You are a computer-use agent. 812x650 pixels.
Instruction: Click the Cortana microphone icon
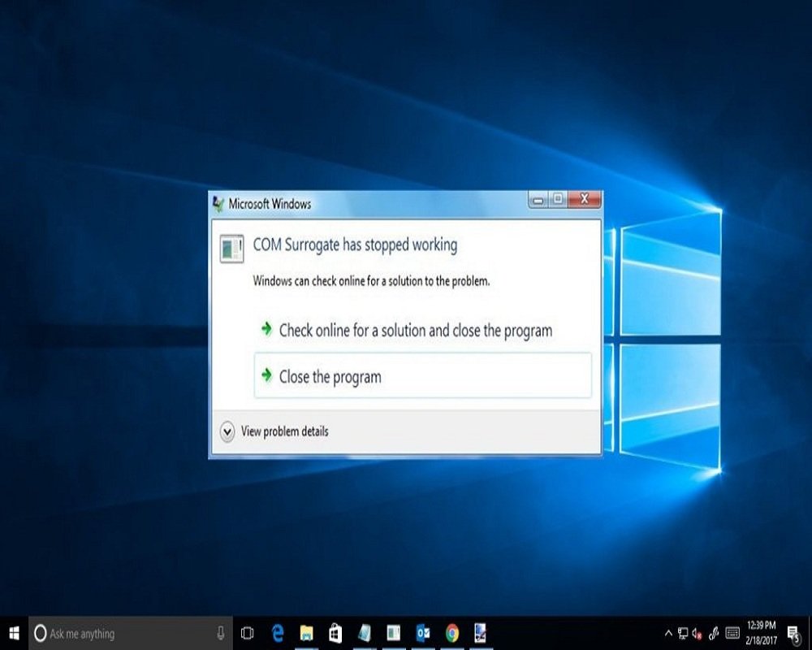pyautogui.click(x=221, y=633)
